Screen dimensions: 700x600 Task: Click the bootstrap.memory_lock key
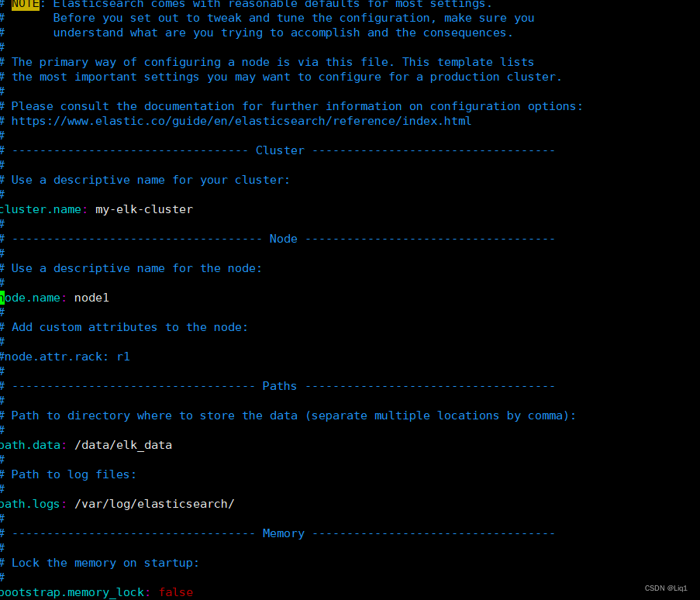pyautogui.click(x=72, y=592)
